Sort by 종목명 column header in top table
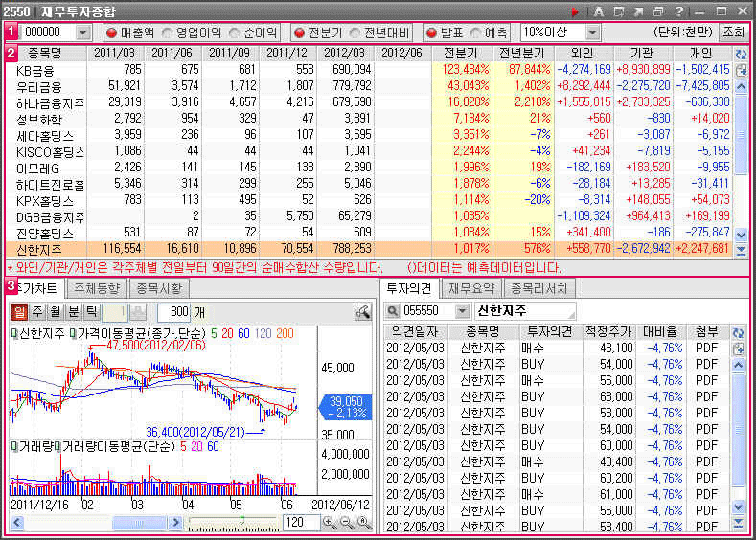 46,53
